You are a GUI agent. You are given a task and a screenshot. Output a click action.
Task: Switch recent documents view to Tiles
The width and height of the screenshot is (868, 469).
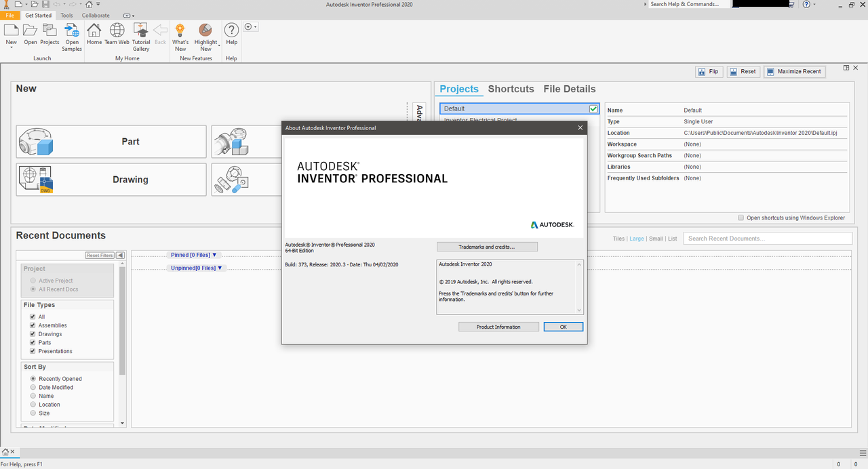click(618, 239)
